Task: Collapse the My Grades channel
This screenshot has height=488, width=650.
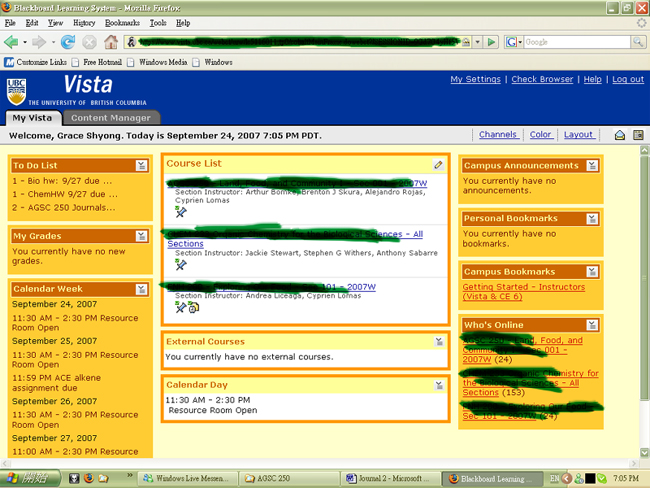Action: point(141,236)
